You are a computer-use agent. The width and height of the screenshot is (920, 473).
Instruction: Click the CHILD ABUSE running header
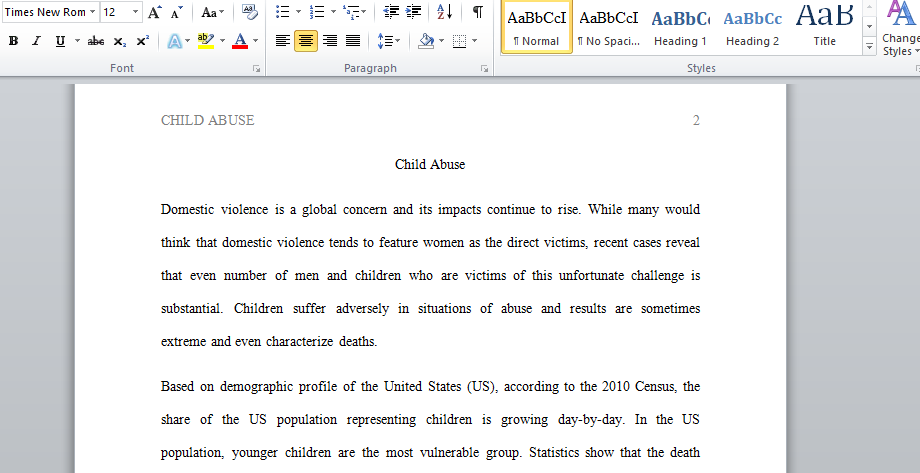pyautogui.click(x=208, y=120)
